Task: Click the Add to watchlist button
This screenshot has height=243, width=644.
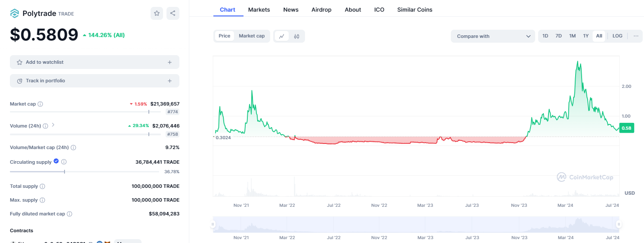Action: click(x=95, y=62)
